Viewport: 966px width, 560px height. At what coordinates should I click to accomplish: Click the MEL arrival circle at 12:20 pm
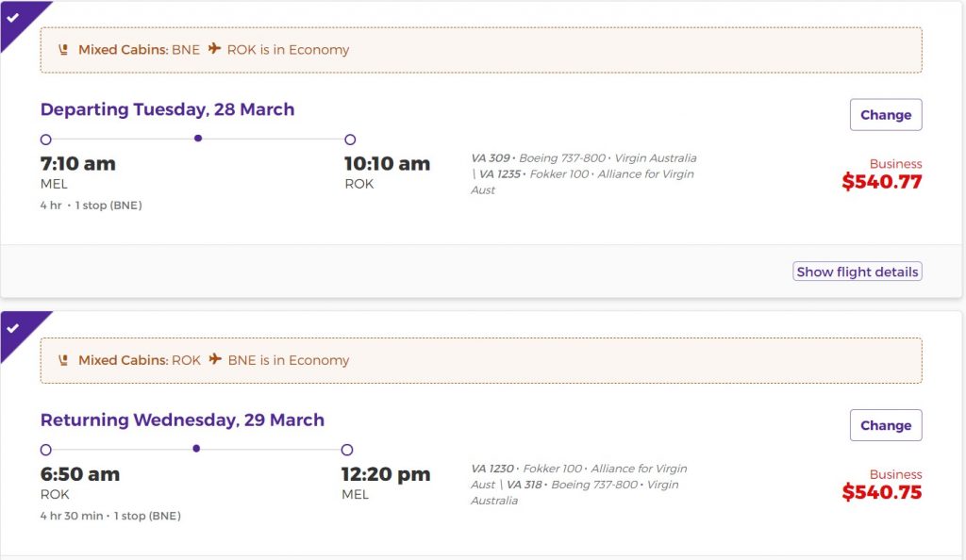[x=347, y=450]
